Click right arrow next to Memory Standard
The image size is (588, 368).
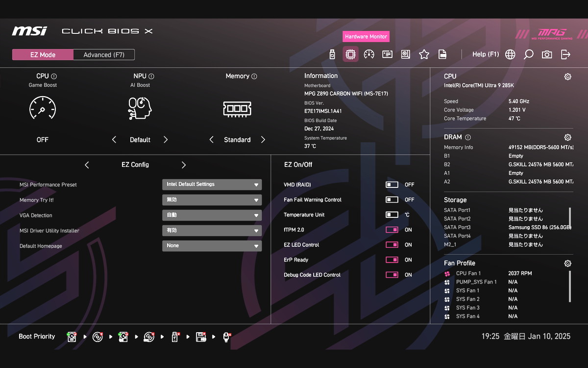(x=263, y=140)
